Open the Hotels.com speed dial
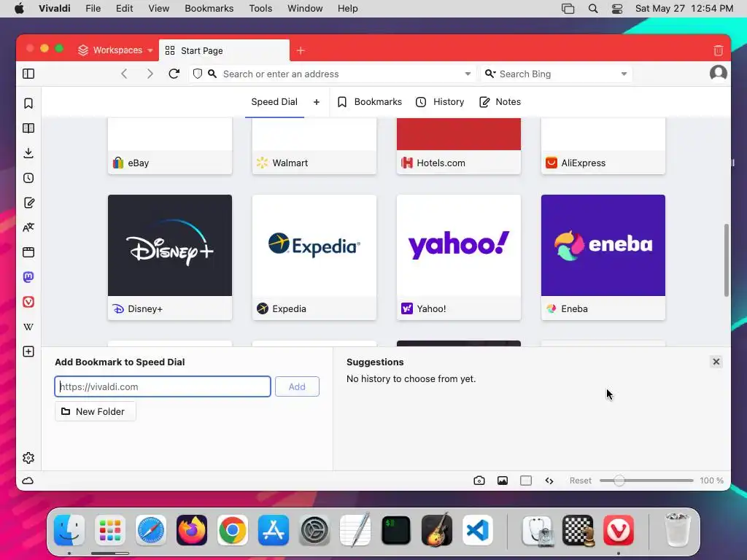 point(459,146)
